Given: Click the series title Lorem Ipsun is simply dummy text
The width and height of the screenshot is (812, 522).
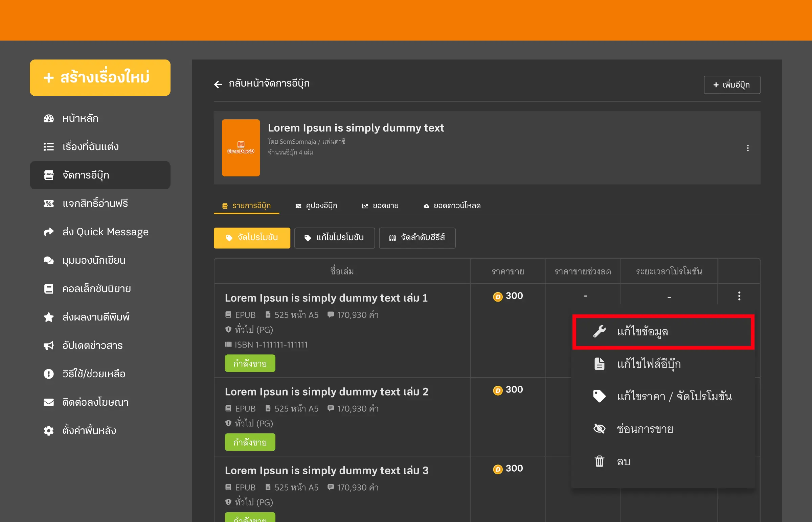Looking at the screenshot, I should 356,128.
